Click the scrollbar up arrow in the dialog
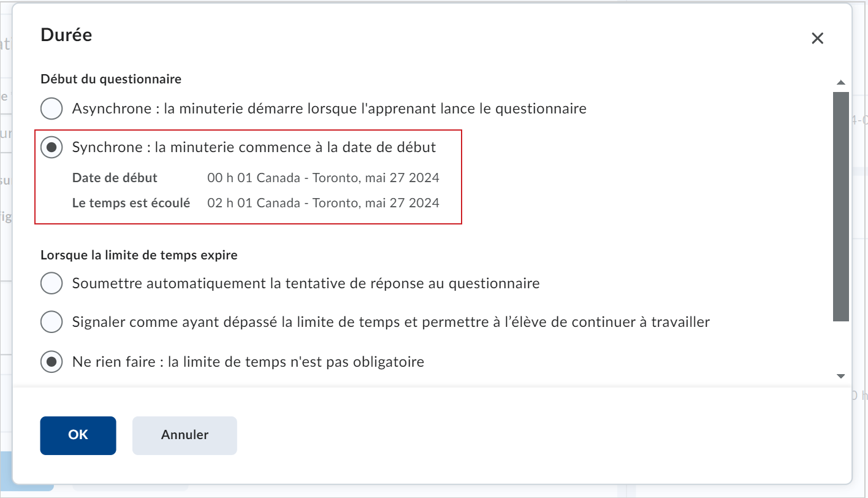Viewport: 868px width, 498px height. [841, 83]
